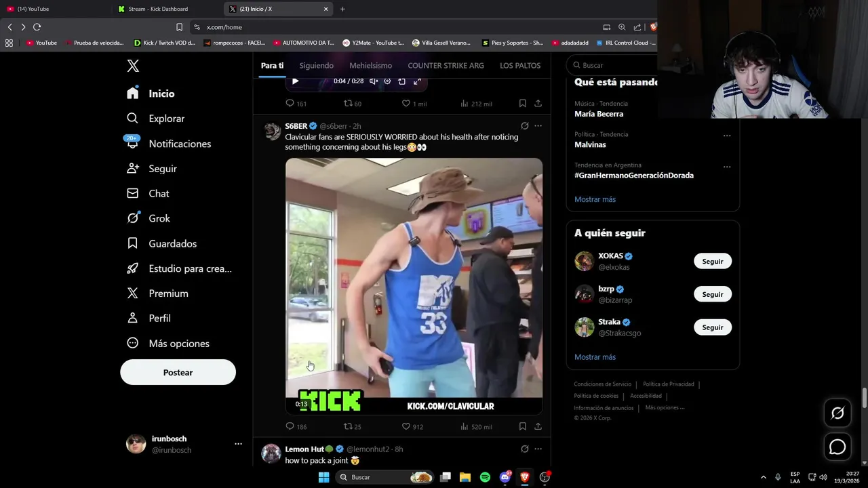Open Discord from taskbar
This screenshot has height=488, width=868.
pos(505,477)
